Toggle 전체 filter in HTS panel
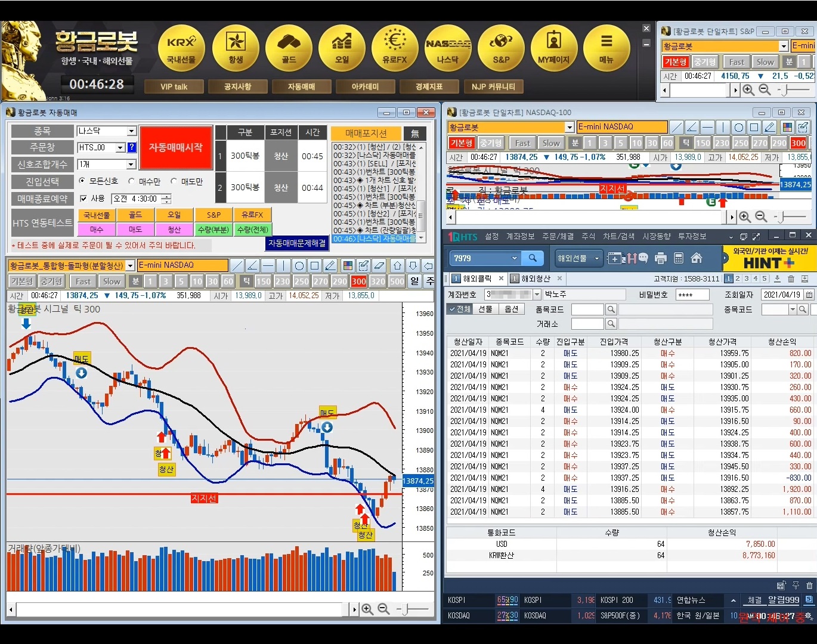This screenshot has height=644, width=817. click(460, 309)
